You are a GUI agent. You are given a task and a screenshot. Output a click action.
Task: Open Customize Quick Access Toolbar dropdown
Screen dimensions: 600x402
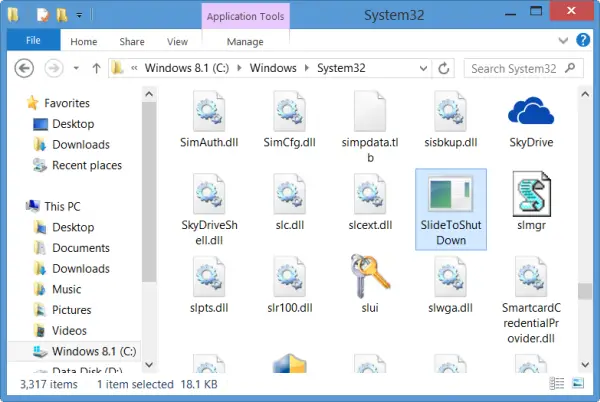pos(79,15)
